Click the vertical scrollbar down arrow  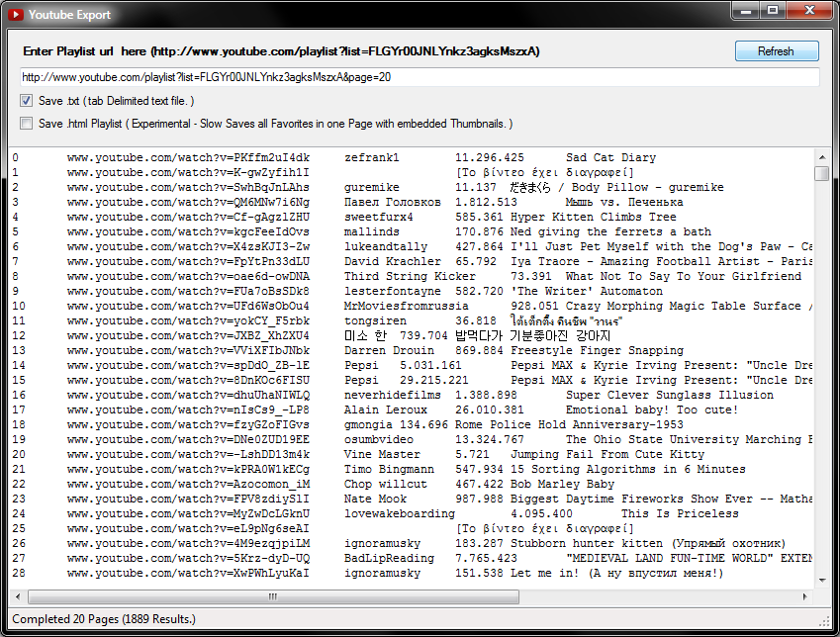pos(822,581)
